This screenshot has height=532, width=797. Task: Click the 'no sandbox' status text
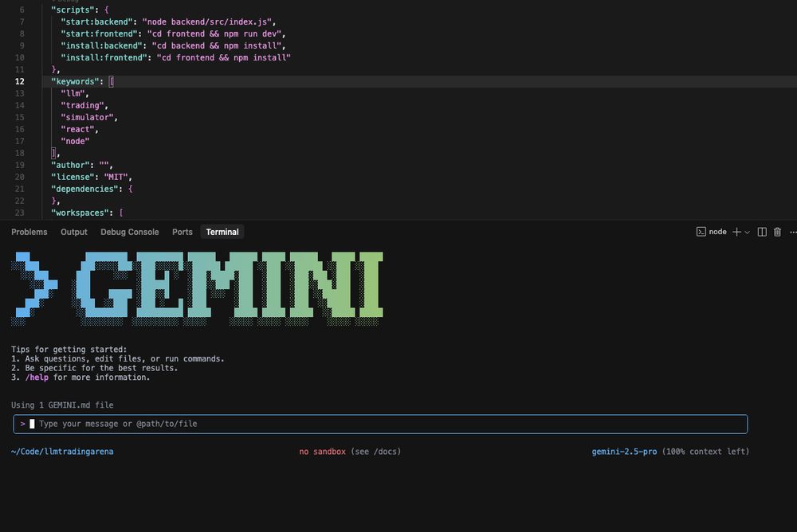(322, 452)
